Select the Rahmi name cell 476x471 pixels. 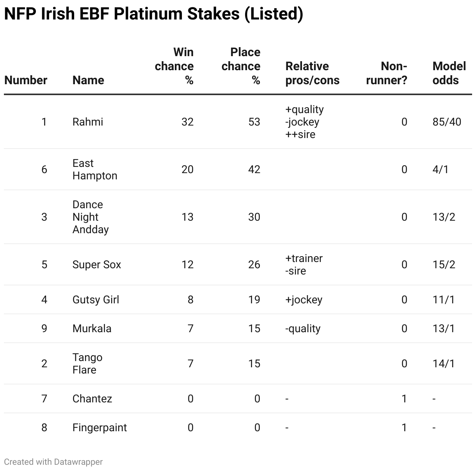88,122
